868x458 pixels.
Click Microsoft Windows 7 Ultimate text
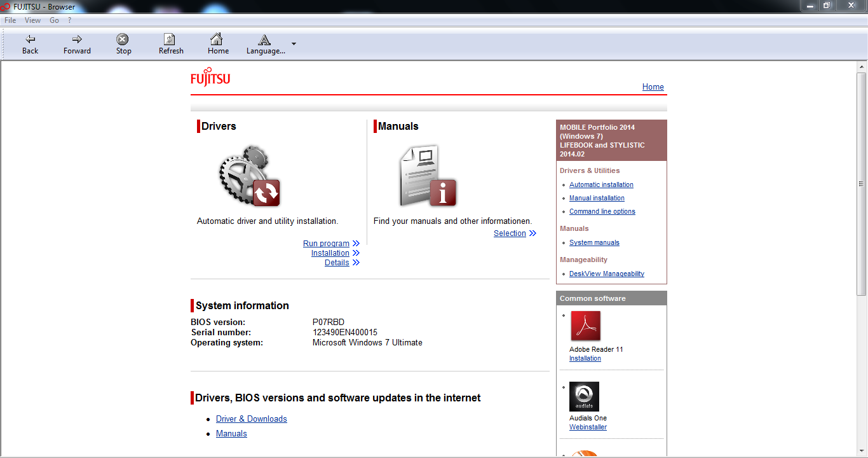tap(367, 342)
